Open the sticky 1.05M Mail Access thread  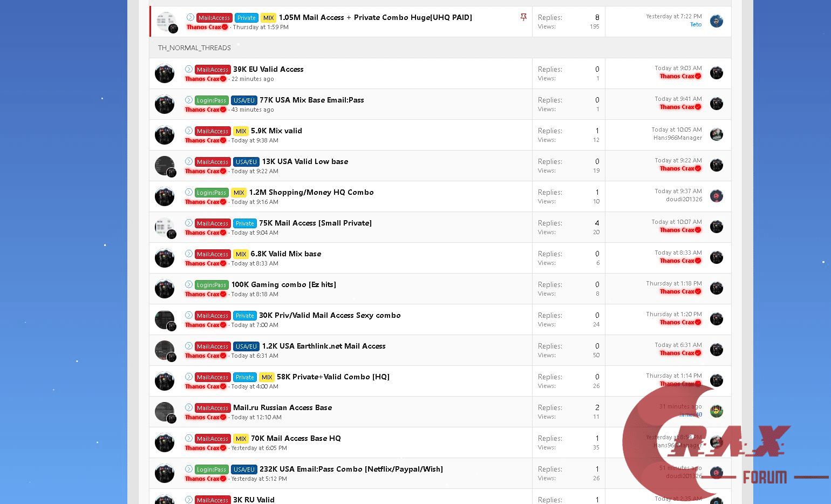coord(376,17)
